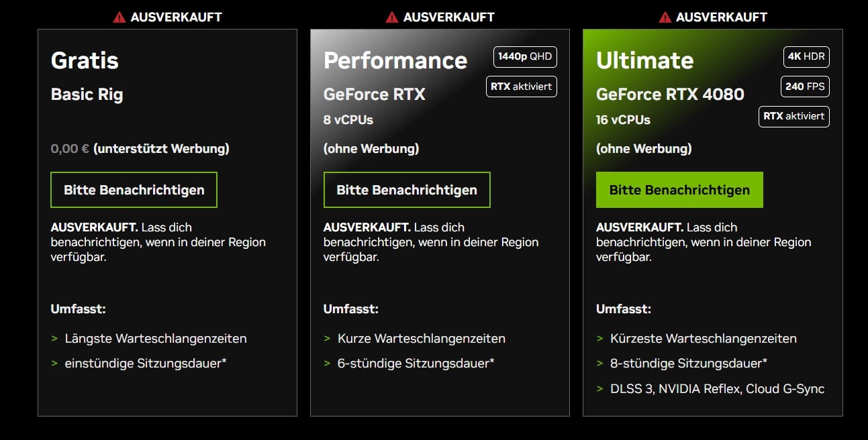Click the 0,00 € price text
The height and width of the screenshot is (440, 868).
pos(70,149)
